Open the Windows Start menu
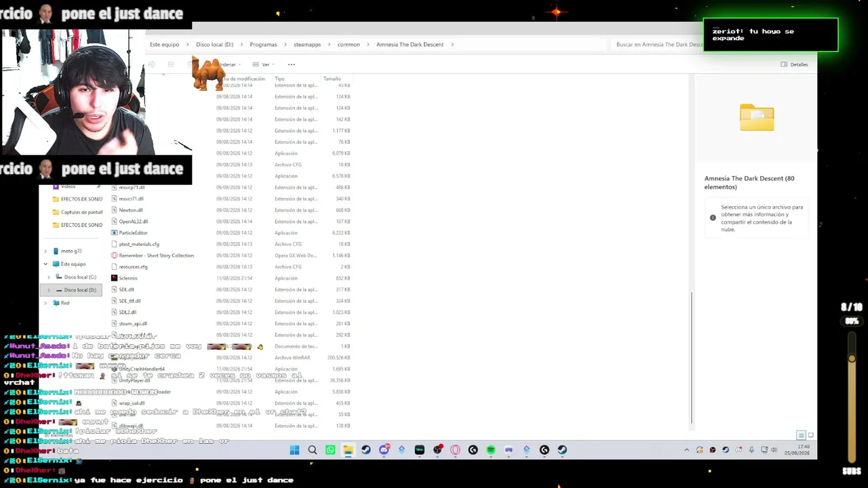Image resolution: width=868 pixels, height=488 pixels. [x=294, y=450]
